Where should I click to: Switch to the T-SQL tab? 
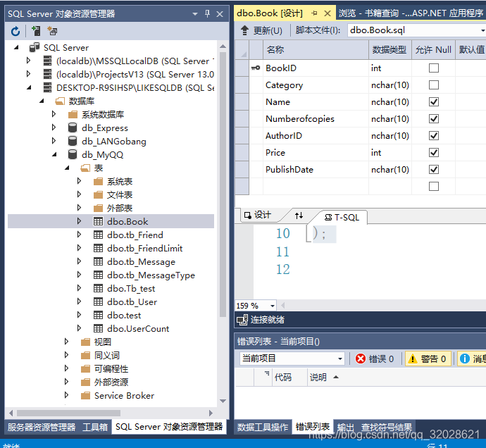tap(342, 217)
